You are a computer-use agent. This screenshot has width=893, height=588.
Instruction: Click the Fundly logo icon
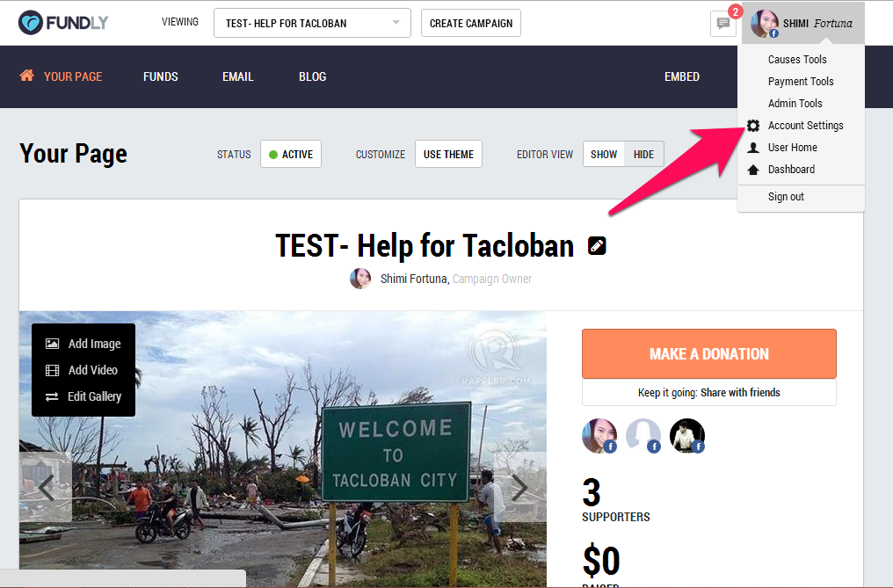point(30,23)
